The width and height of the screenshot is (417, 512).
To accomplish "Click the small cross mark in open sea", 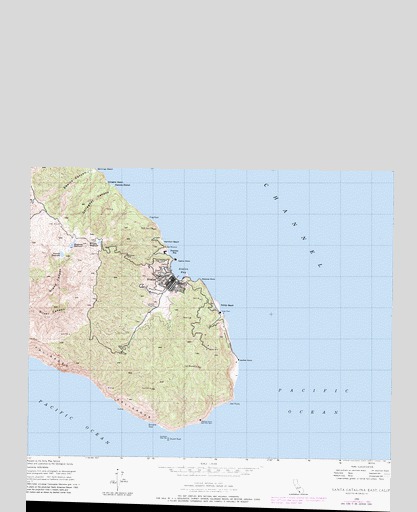I will 271,314.
